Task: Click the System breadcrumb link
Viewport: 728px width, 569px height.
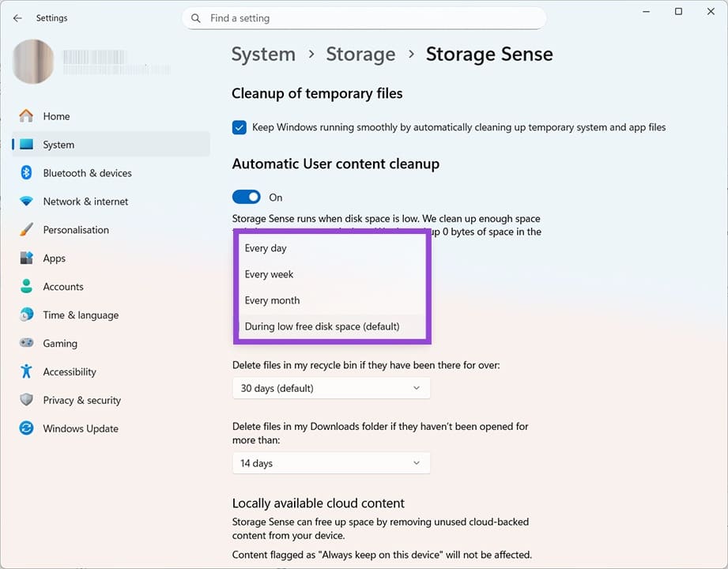Action: pyautogui.click(x=263, y=54)
